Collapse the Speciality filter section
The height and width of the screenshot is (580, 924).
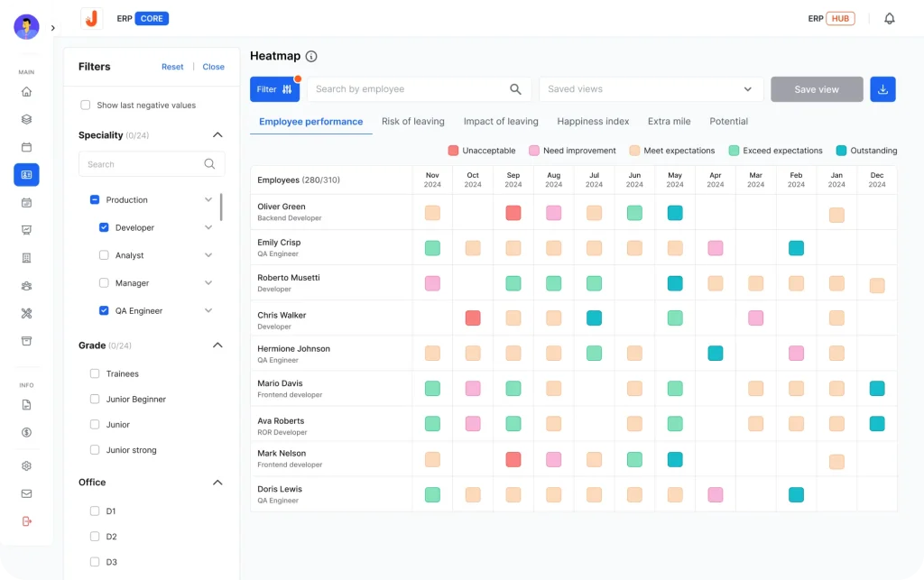pyautogui.click(x=217, y=133)
